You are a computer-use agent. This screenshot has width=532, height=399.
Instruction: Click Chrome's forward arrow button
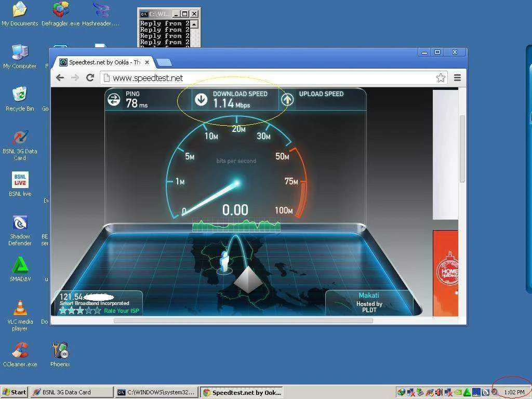75,78
